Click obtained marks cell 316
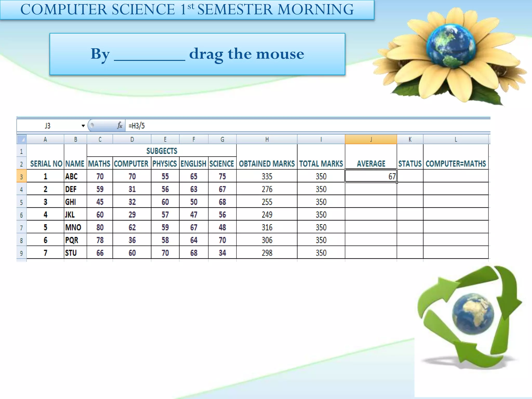The image size is (532, 399). click(x=267, y=227)
